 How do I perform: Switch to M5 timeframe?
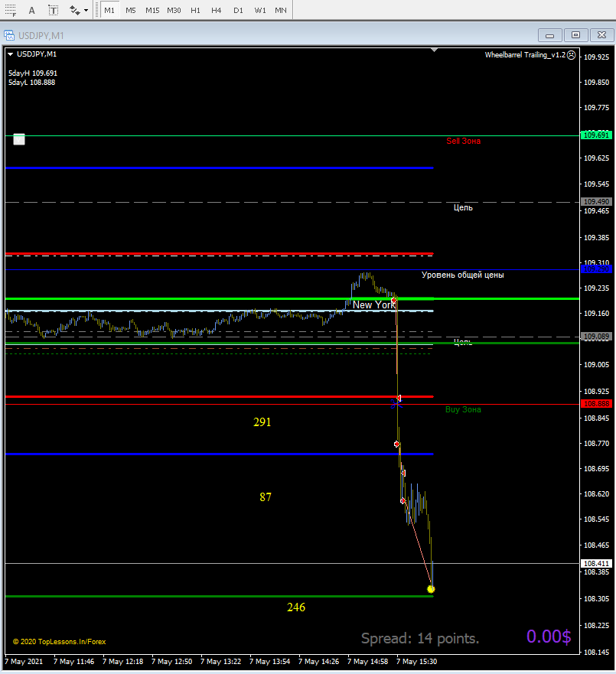(131, 10)
